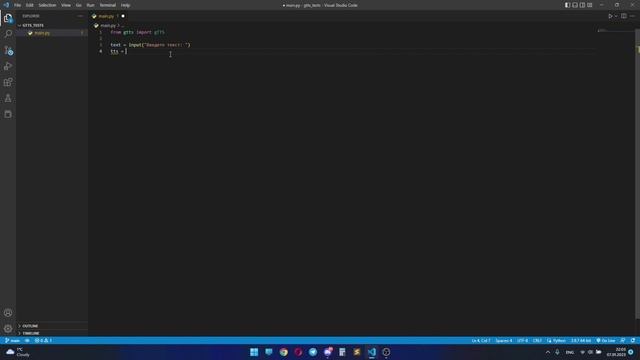Open the Run menu
The image size is (640, 360).
tap(90, 5)
